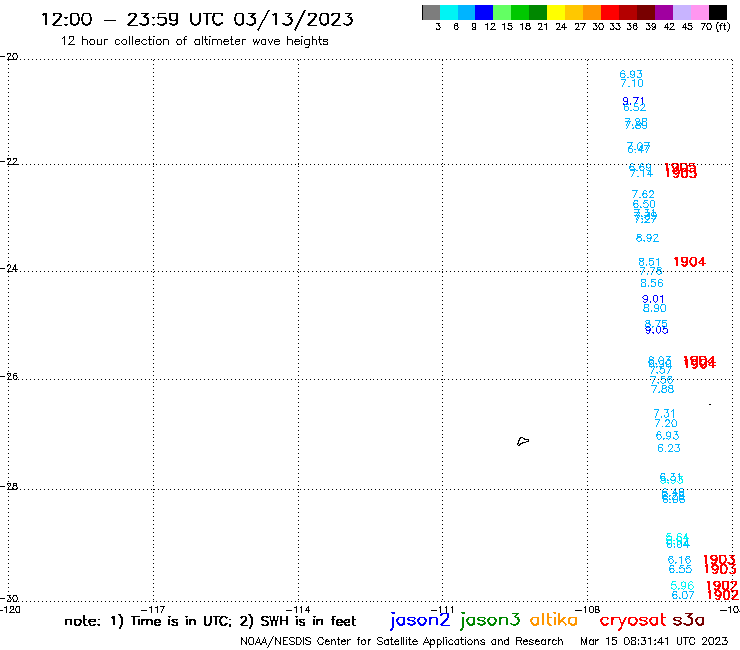Click the '-22' latitude axis label
This screenshot has height=650, width=740.
coord(9,161)
